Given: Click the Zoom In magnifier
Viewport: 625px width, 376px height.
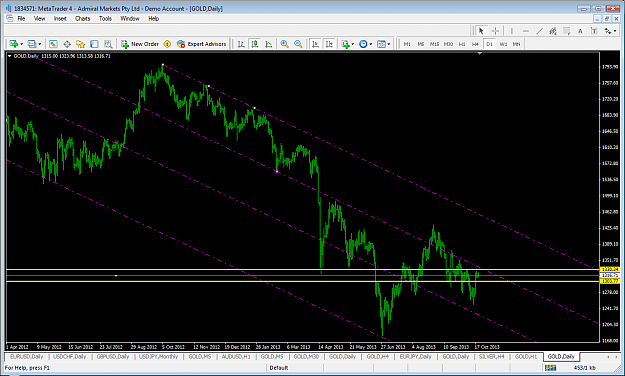Looking at the screenshot, I should pos(284,44).
